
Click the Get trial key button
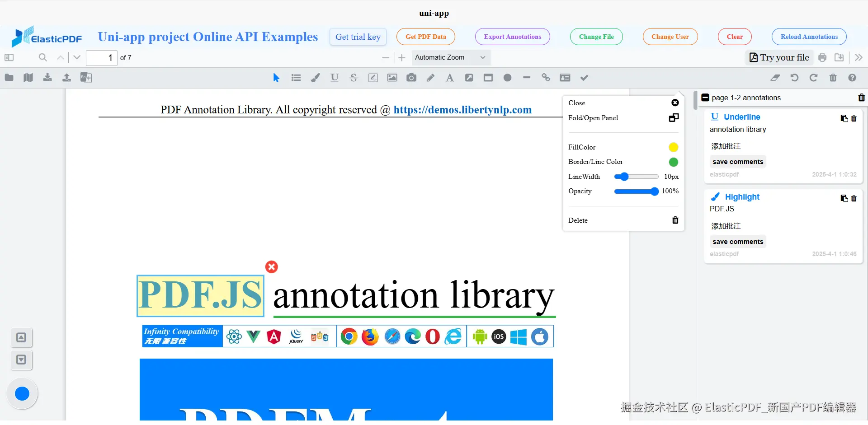(x=358, y=37)
